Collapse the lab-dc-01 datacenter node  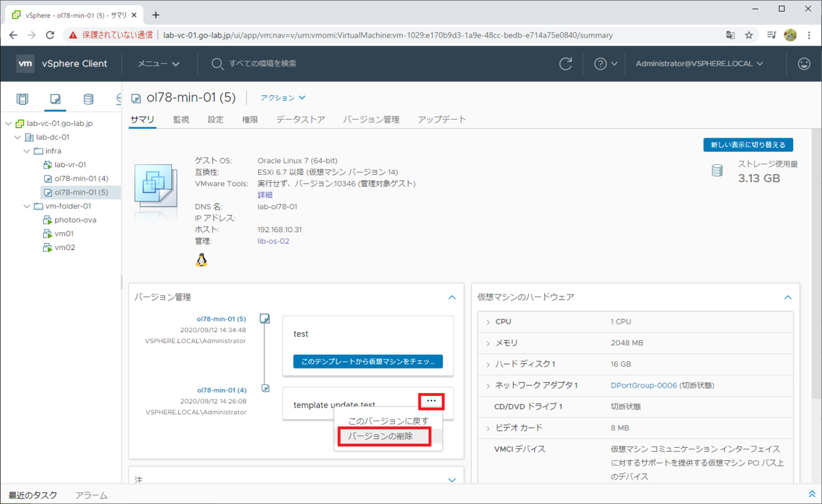[x=18, y=137]
